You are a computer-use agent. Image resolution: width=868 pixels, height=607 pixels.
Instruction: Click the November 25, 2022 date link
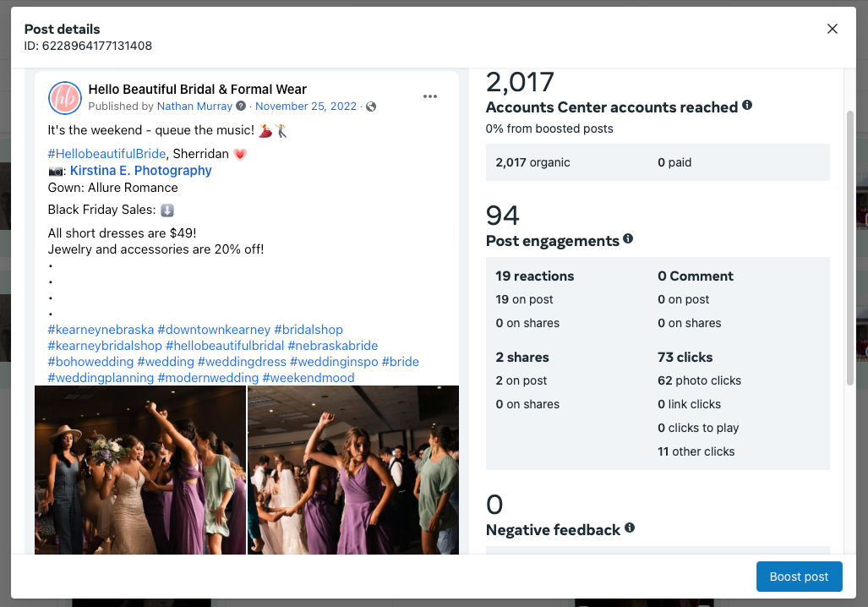tap(306, 107)
